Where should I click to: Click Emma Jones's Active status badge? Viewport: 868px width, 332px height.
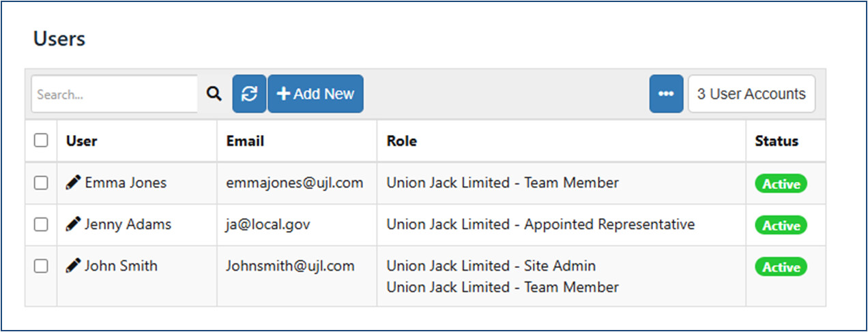point(781,184)
